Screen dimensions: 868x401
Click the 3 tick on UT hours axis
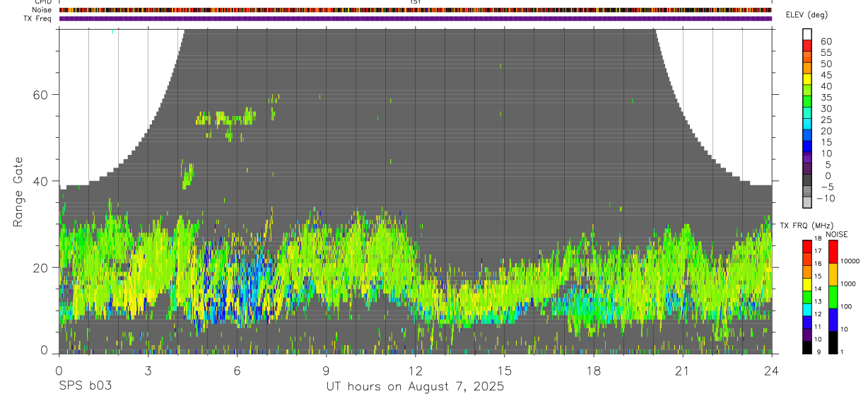tap(148, 371)
